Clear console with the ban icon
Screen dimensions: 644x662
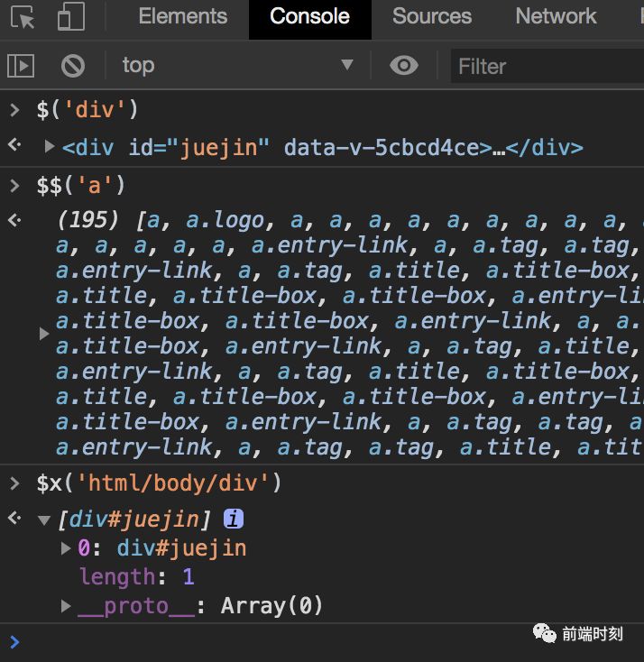(73, 66)
